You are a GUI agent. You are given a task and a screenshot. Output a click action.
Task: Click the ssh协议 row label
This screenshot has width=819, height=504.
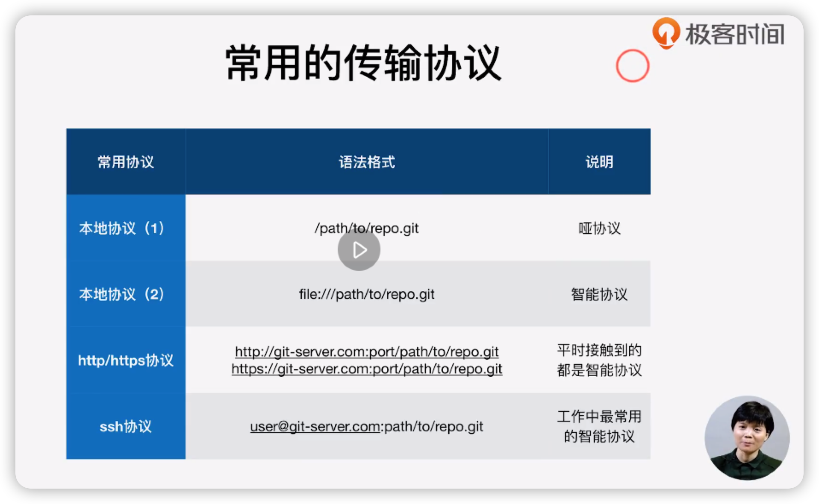pyautogui.click(x=125, y=426)
